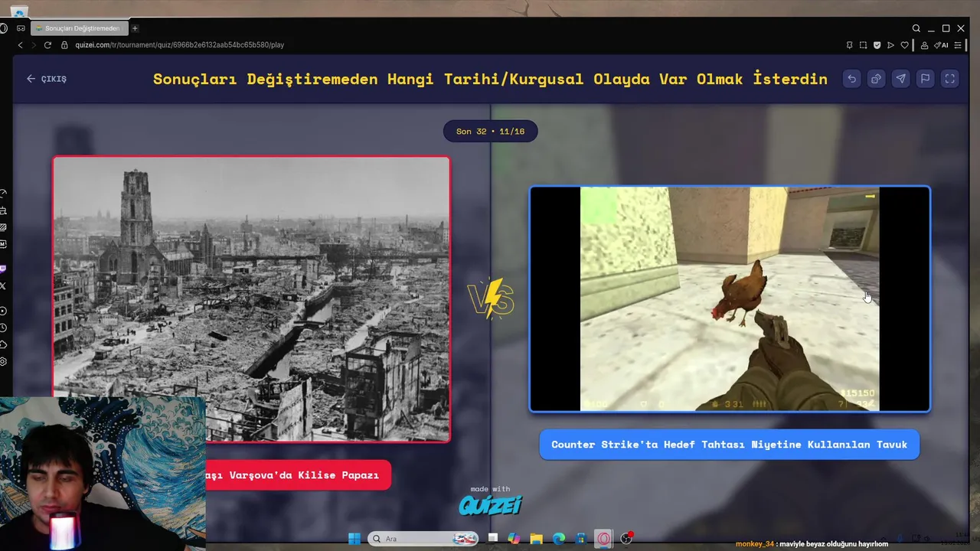The image size is (980, 551).
Task: Click the ÇIKIŞ exit link
Action: 47,79
